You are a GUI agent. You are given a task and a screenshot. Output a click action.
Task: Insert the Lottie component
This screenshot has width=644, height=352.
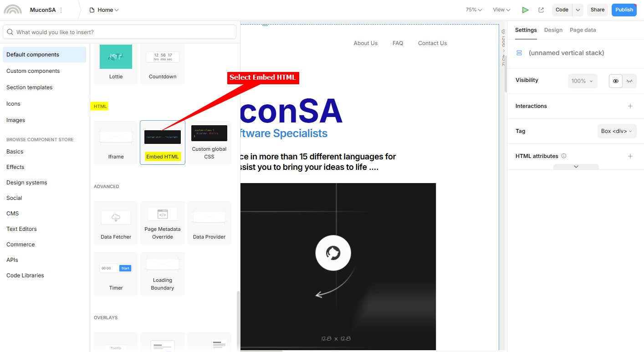116,63
